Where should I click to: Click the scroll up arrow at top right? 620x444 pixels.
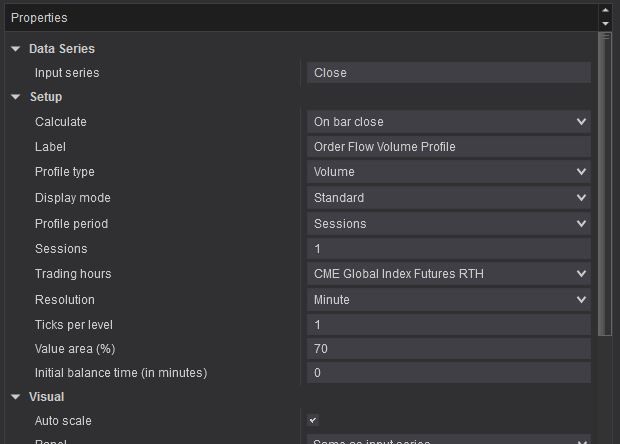(605, 11)
